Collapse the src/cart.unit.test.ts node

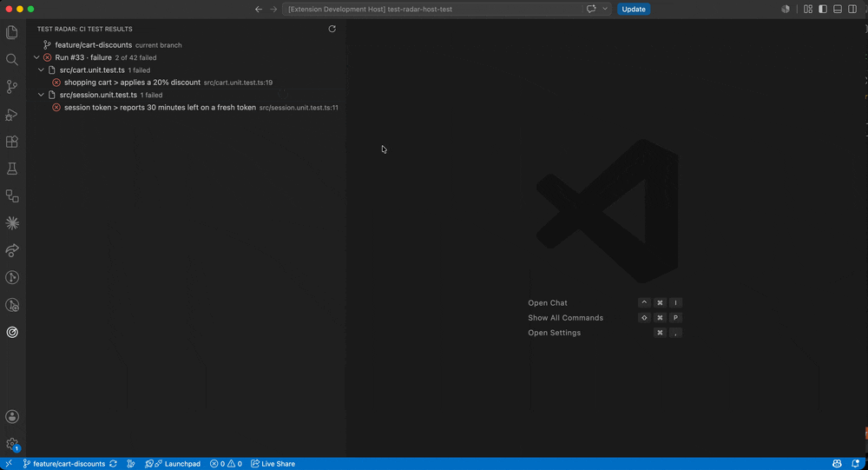pyautogui.click(x=41, y=70)
